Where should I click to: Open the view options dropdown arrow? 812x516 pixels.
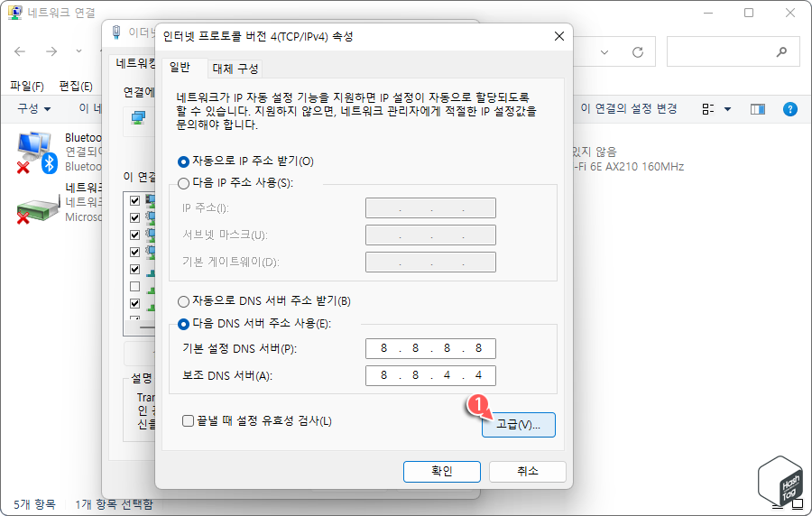point(727,109)
